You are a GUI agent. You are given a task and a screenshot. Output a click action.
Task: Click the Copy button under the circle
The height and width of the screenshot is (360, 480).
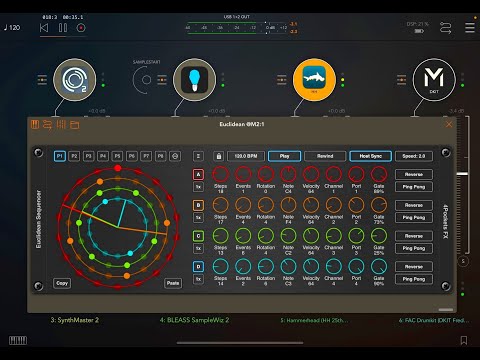(62, 283)
